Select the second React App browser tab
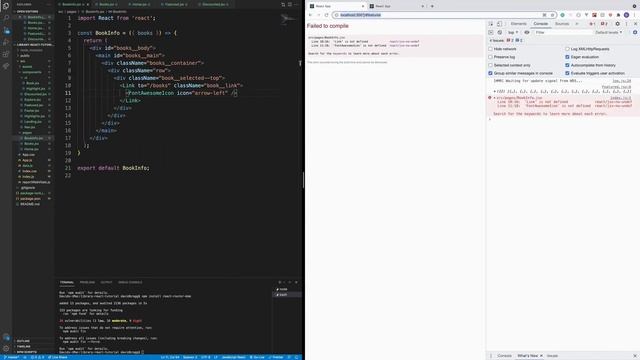 pos(396,6)
